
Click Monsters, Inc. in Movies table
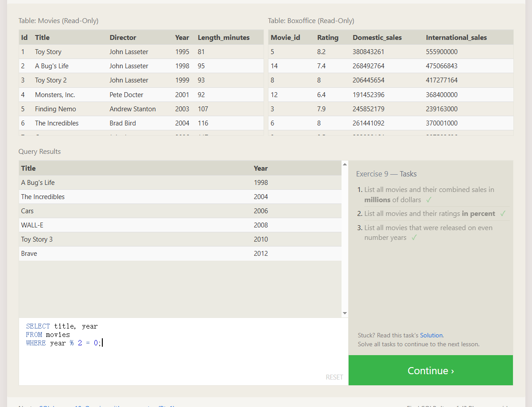tap(55, 95)
